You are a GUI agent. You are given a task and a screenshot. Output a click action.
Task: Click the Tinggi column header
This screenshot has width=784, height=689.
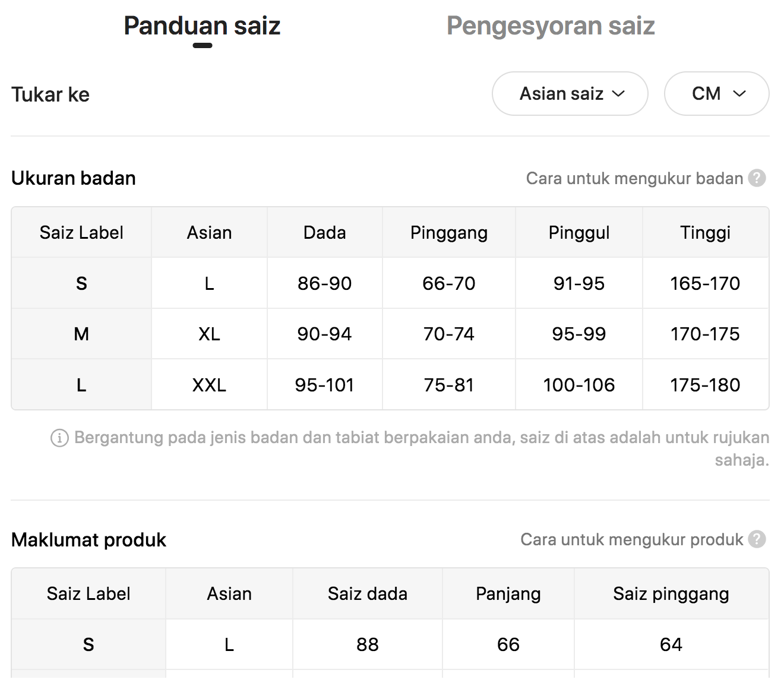coord(705,232)
